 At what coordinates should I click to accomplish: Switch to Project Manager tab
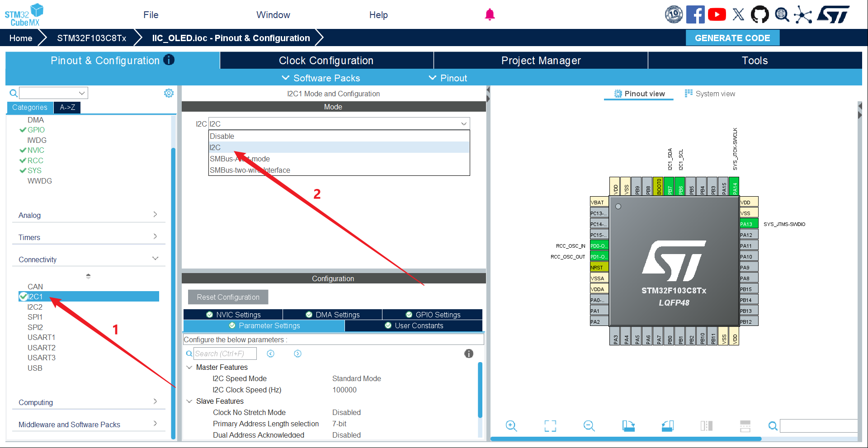pyautogui.click(x=541, y=61)
